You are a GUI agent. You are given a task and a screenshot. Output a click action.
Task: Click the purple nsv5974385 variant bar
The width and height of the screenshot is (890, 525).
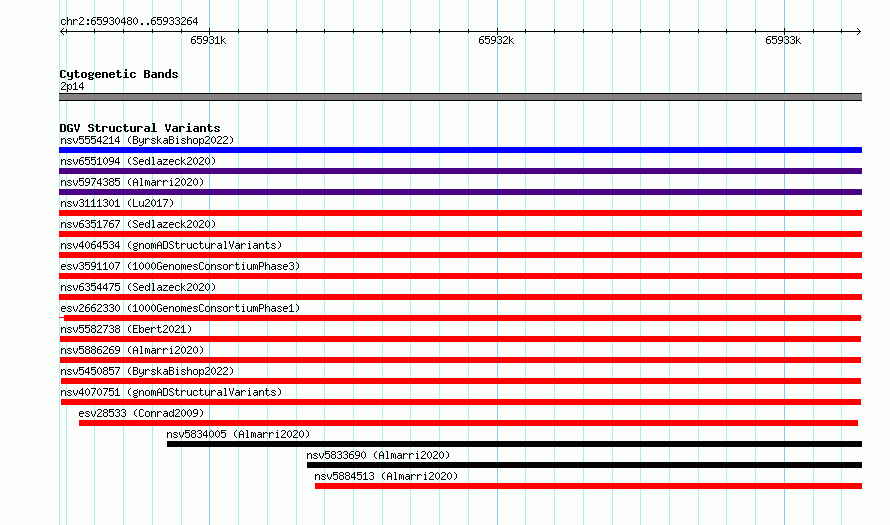460,192
